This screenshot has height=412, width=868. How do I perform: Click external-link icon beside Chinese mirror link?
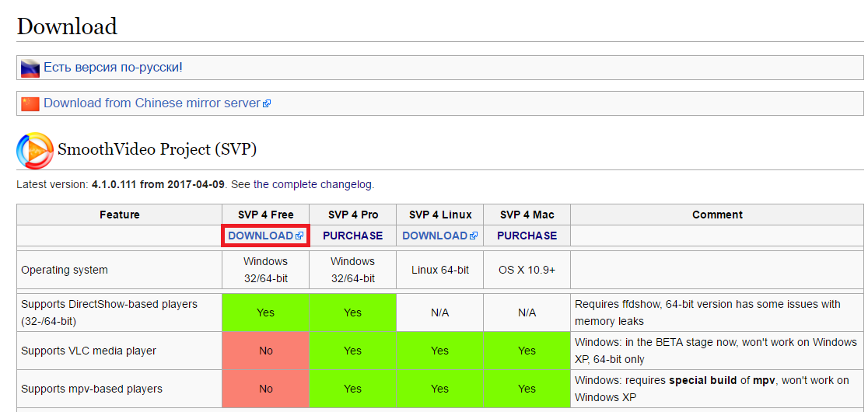[x=267, y=103]
